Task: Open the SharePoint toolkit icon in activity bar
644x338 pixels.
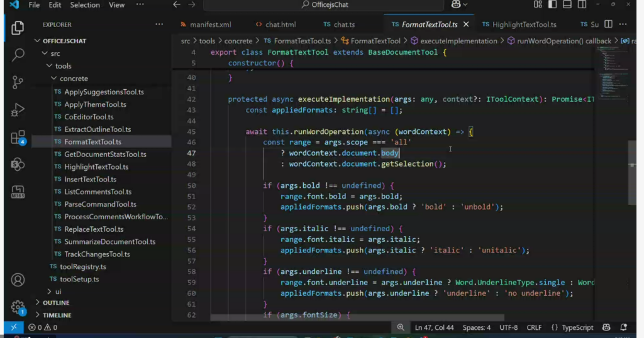Action: [18, 165]
